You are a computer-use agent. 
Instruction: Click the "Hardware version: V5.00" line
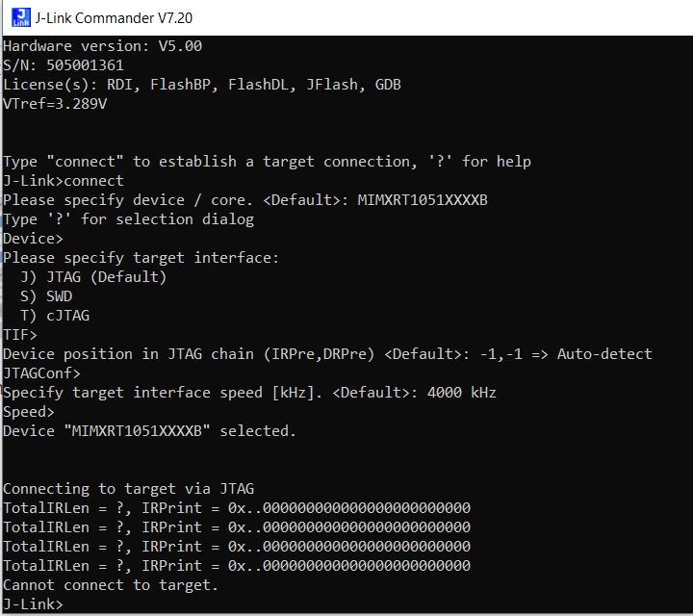click(x=102, y=46)
